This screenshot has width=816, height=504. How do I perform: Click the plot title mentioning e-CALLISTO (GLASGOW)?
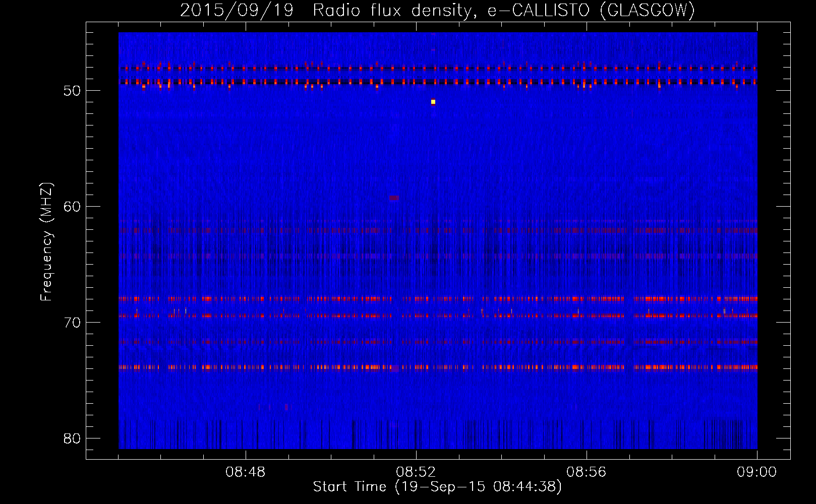tap(437, 10)
